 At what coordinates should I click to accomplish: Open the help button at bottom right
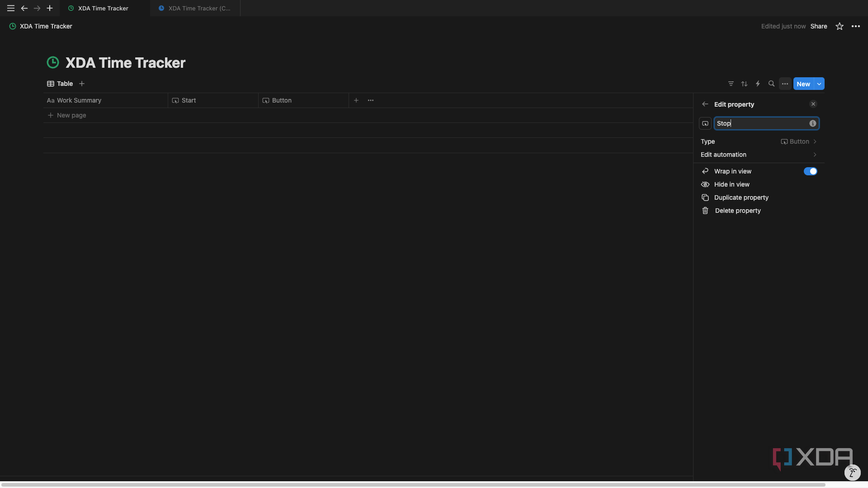point(852,473)
